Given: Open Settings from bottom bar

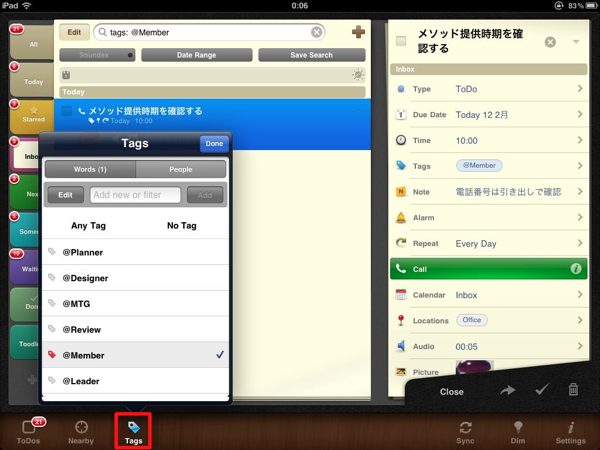Looking at the screenshot, I should point(571,432).
